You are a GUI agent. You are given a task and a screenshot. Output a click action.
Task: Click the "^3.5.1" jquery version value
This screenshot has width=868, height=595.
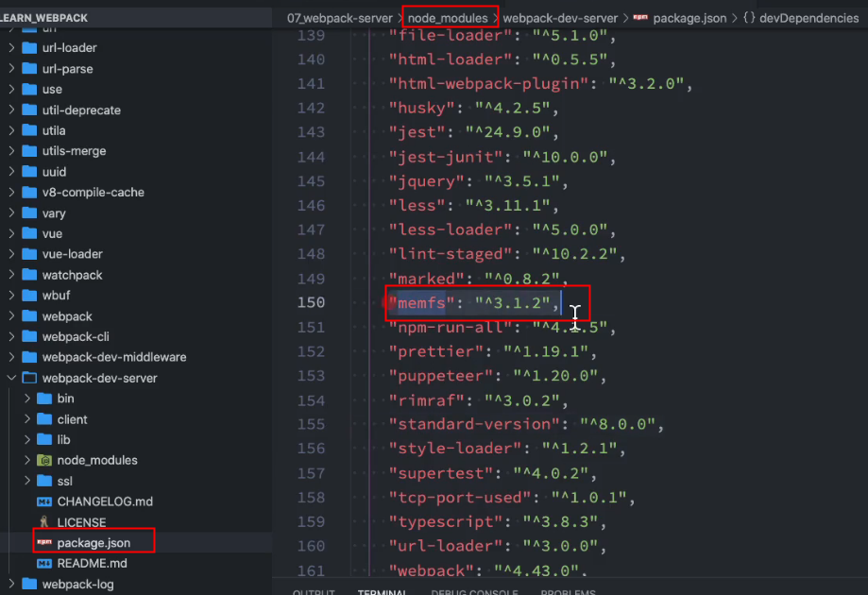tap(522, 181)
